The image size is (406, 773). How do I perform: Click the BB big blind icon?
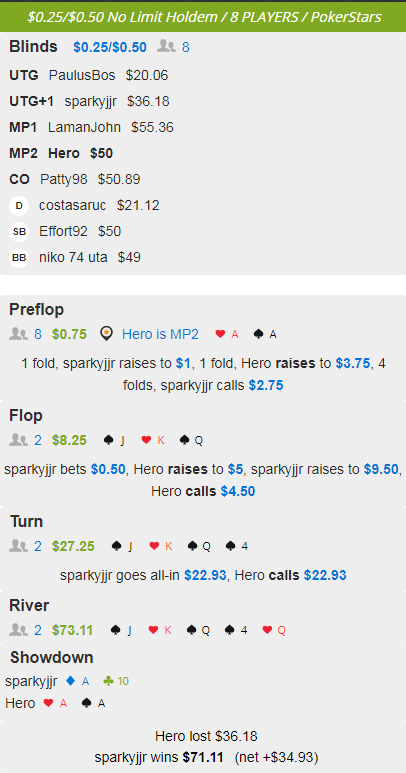click(19, 258)
